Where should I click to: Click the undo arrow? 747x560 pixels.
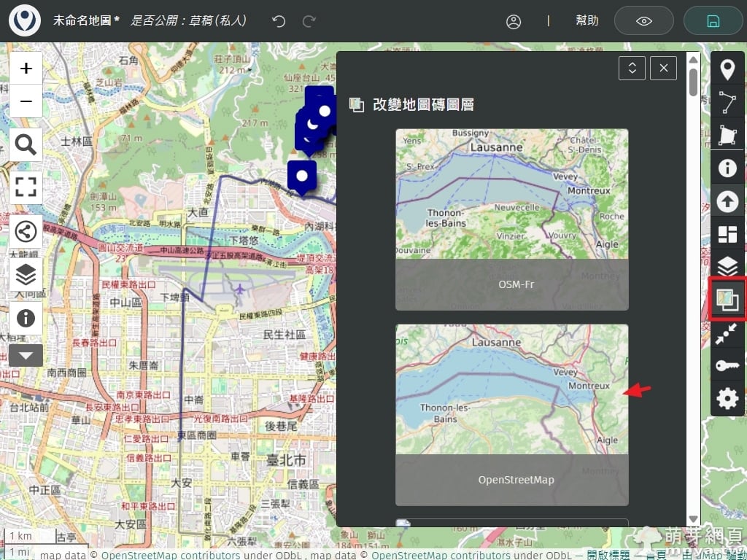click(279, 21)
